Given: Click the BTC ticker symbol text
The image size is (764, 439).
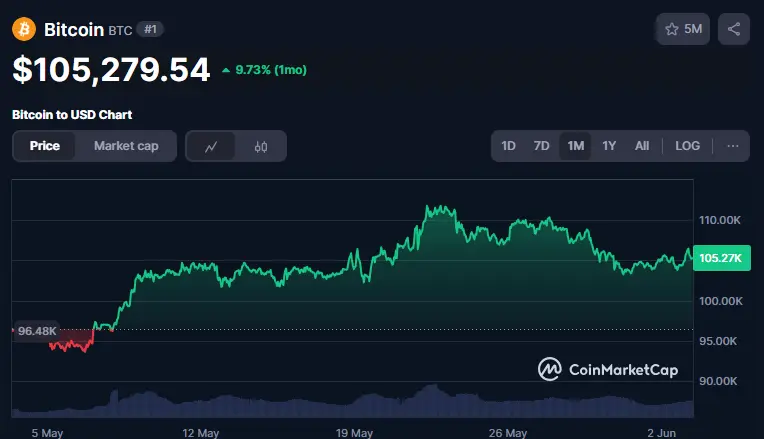Looking at the screenshot, I should click(x=120, y=31).
